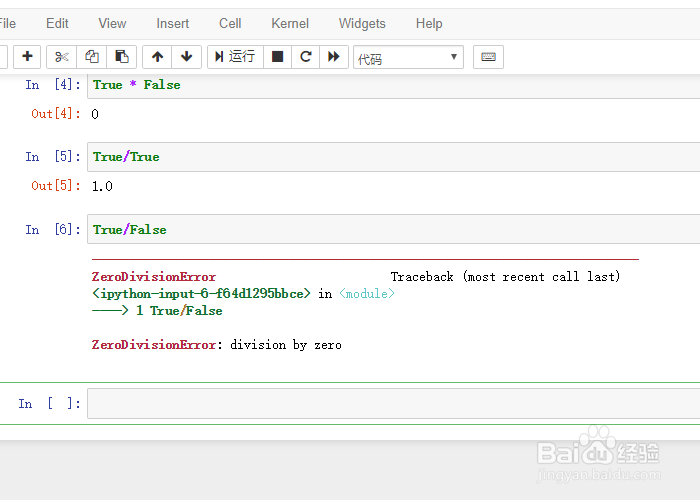Click the Out[5] output value 1.0
The width and height of the screenshot is (700, 500).
click(102, 186)
